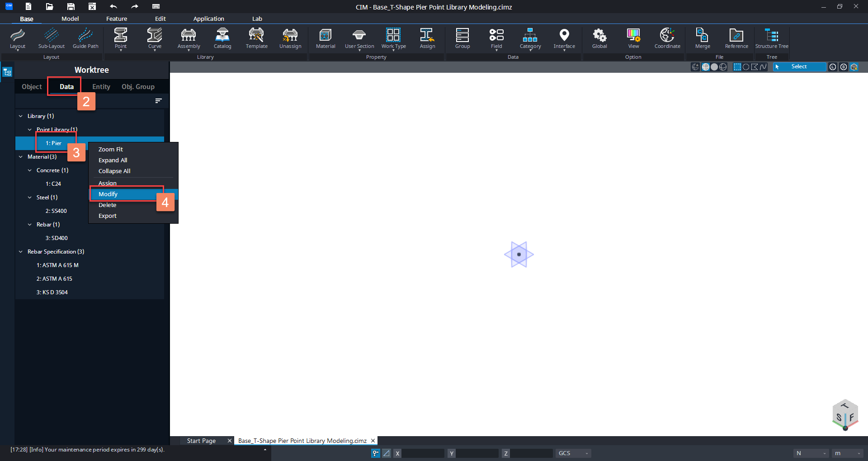Click the New file icon
Screen dimensions: 868x461
click(x=28, y=6)
